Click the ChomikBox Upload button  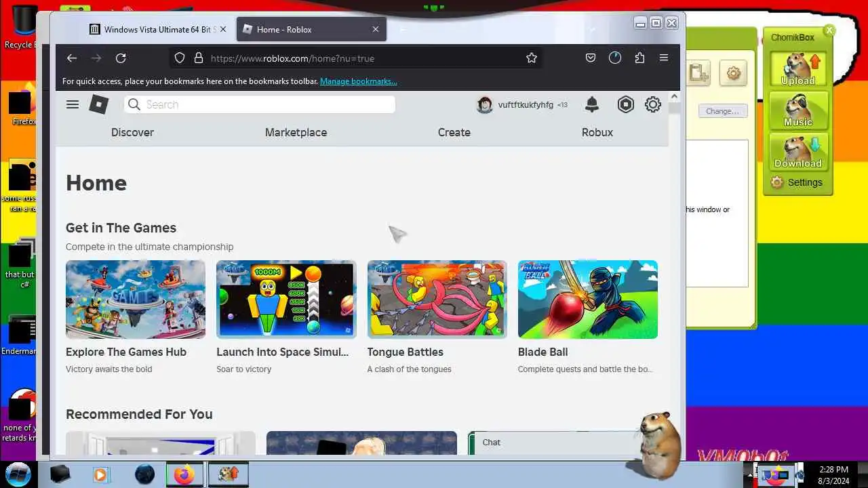pyautogui.click(x=797, y=70)
